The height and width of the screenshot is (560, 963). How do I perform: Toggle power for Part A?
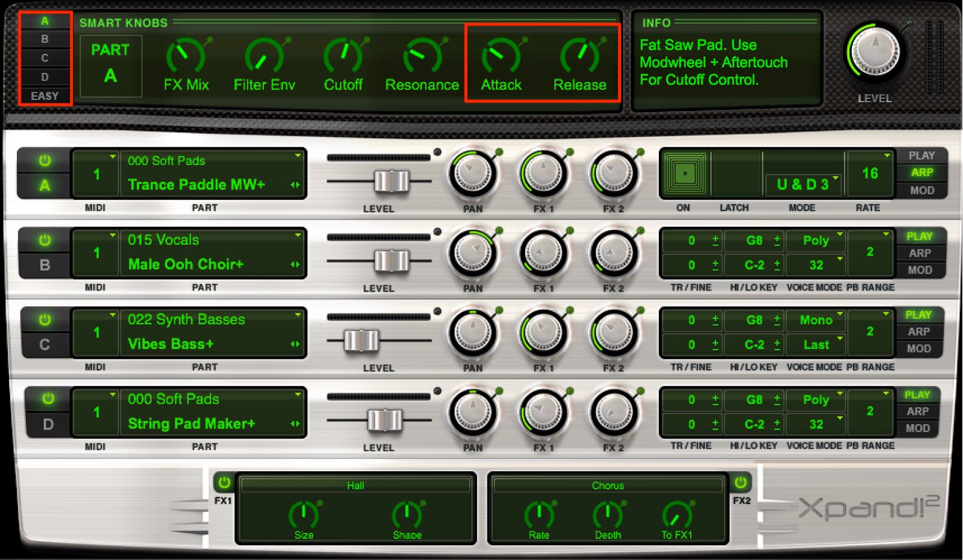pos(44,160)
